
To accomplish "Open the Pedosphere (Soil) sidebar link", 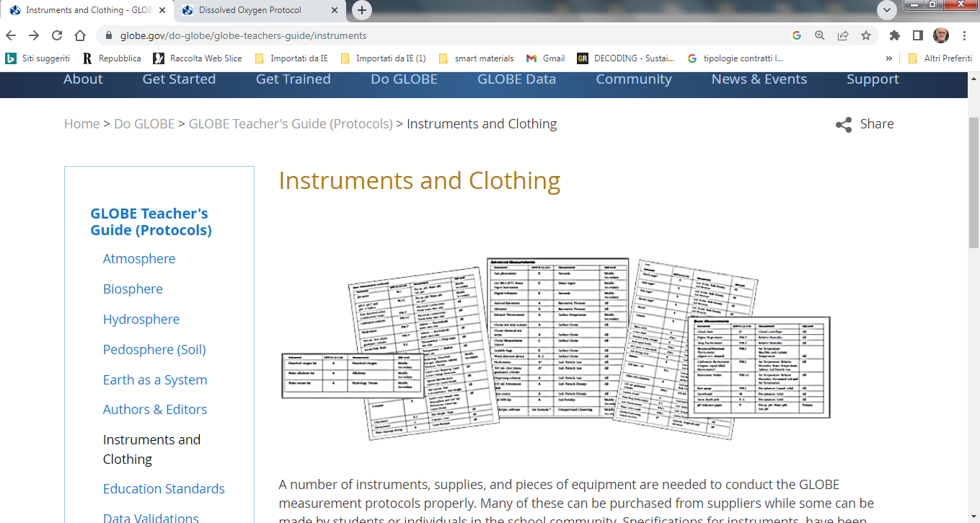I will click(x=154, y=350).
